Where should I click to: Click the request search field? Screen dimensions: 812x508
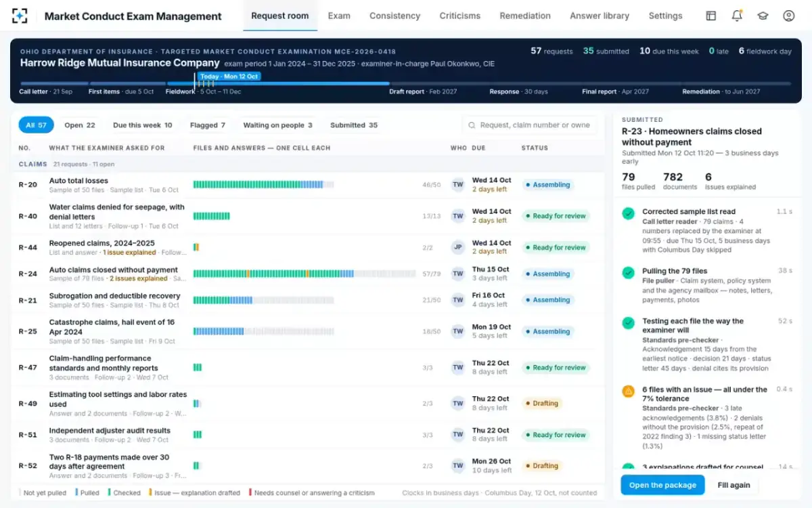tap(531, 125)
